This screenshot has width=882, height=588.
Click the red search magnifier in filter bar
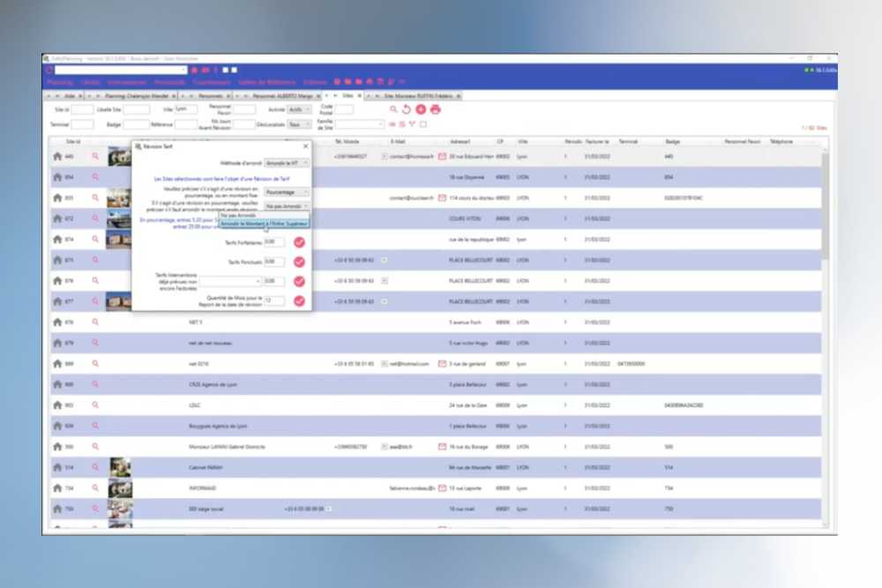tap(393, 109)
